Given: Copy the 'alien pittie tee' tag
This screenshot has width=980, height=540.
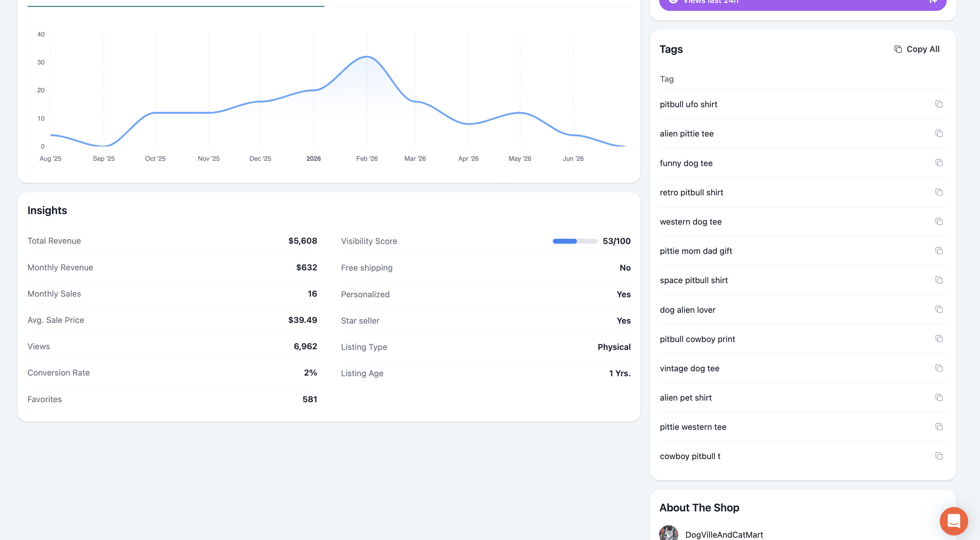Looking at the screenshot, I should pos(939,134).
